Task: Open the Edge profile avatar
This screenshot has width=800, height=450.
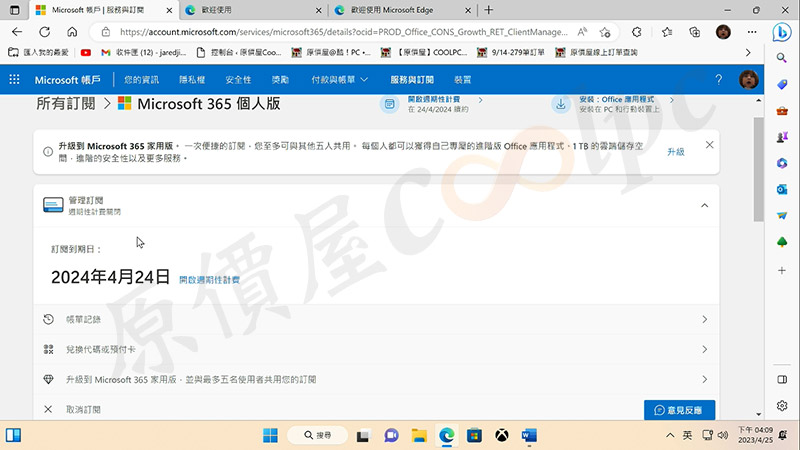Action: pos(723,32)
